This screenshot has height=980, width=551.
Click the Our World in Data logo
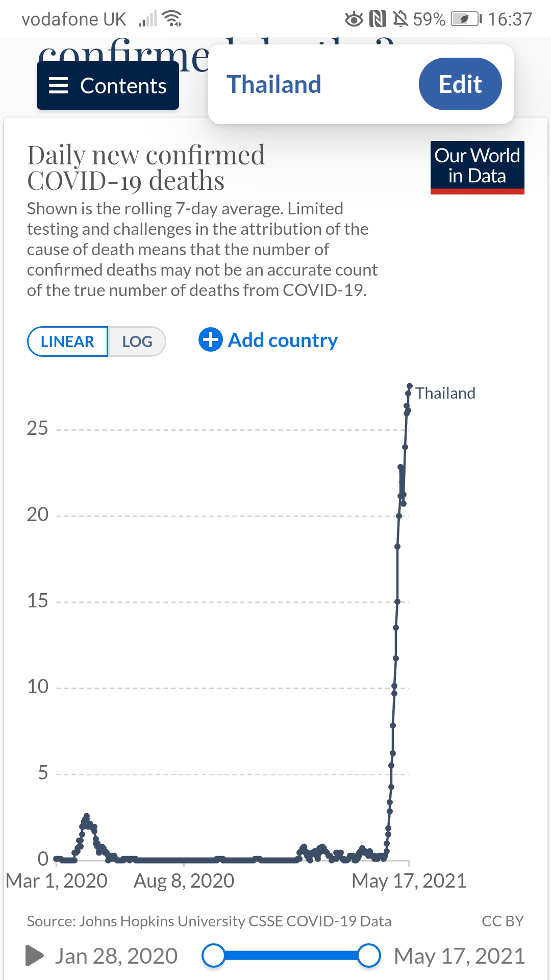click(477, 167)
